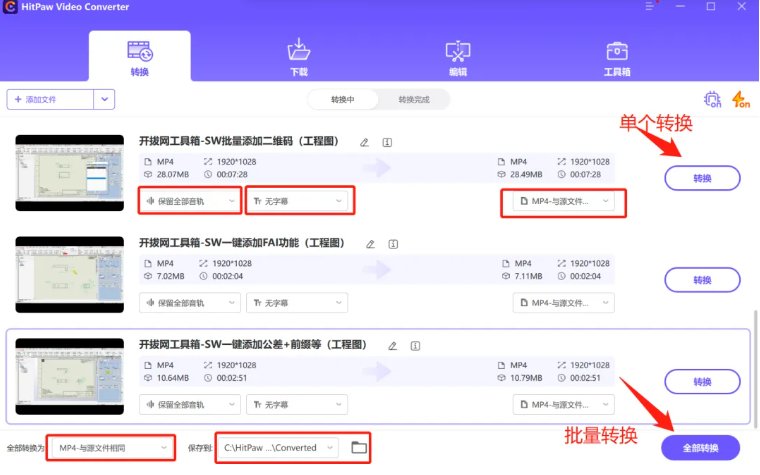Open subtitle dropdown for the 28.07MB video
This screenshot has width=760, height=475.
pyautogui.click(x=297, y=201)
